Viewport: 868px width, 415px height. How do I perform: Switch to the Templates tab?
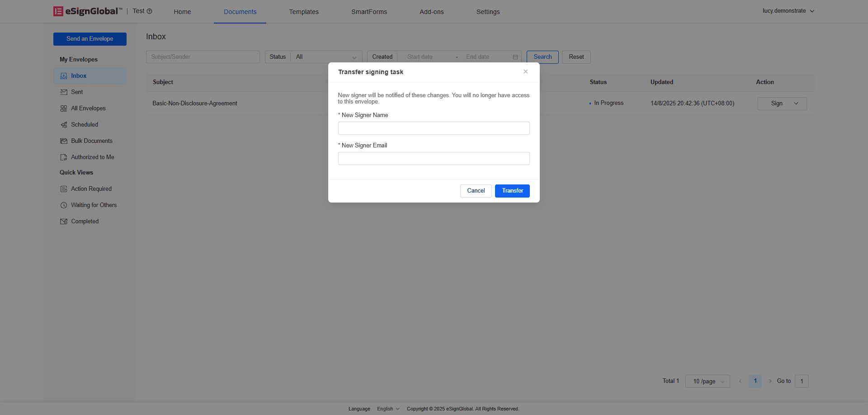[304, 12]
